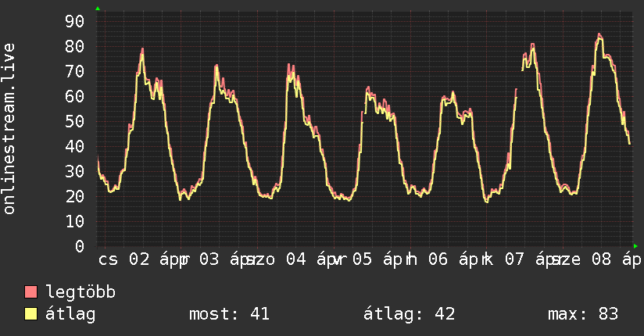Click the green arrow at x-axis end

pos(635,246)
